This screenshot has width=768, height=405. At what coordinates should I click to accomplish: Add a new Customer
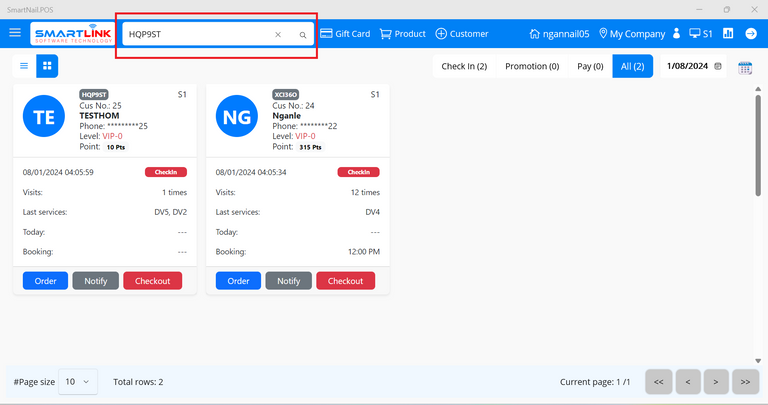462,34
